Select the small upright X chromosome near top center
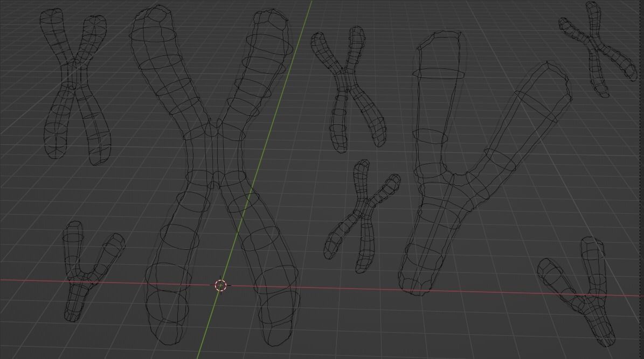Image resolution: width=644 pixels, height=359 pixels. pos(348,81)
